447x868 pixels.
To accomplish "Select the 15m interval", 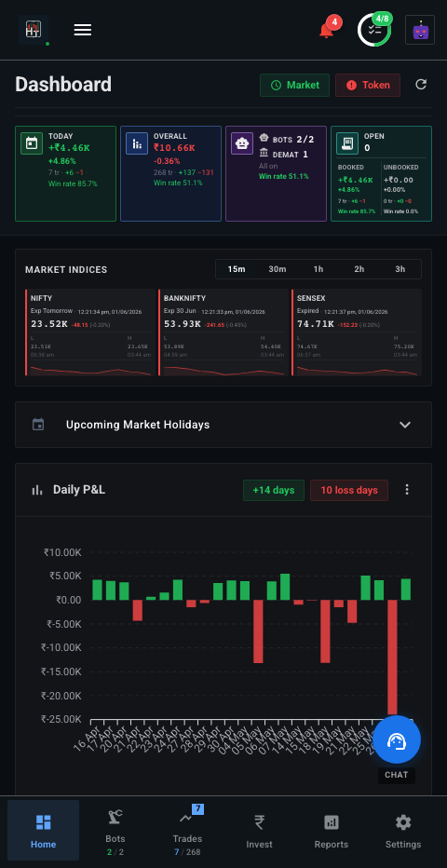I will click(237, 269).
